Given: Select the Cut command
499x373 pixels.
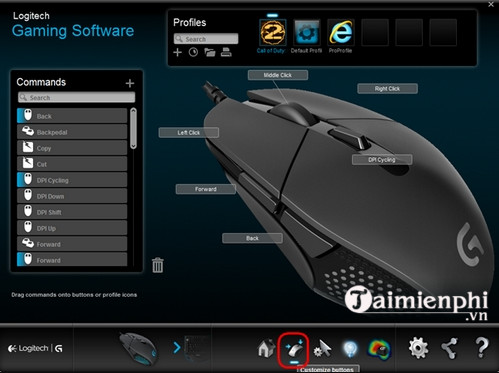Looking at the screenshot, I should pyautogui.click(x=72, y=164).
